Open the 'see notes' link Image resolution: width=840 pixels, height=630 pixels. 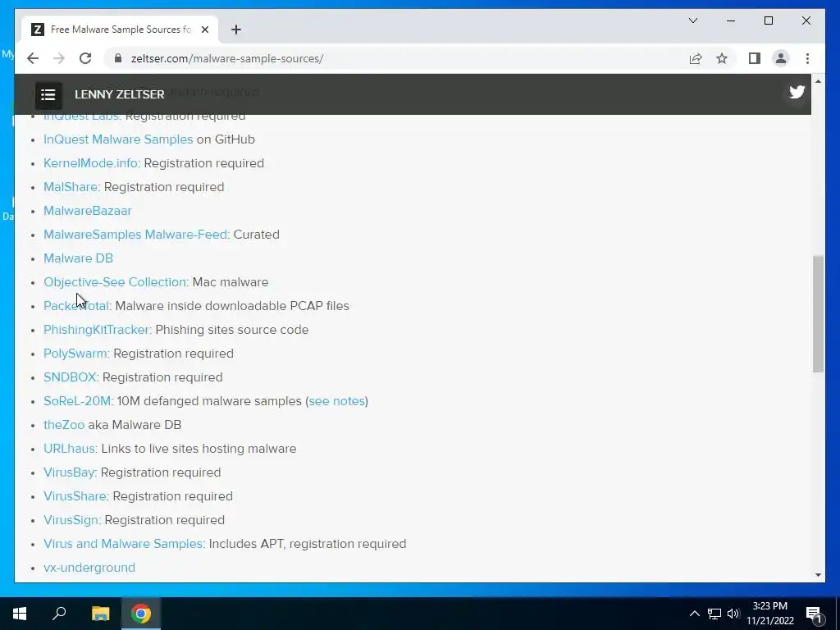tap(337, 400)
